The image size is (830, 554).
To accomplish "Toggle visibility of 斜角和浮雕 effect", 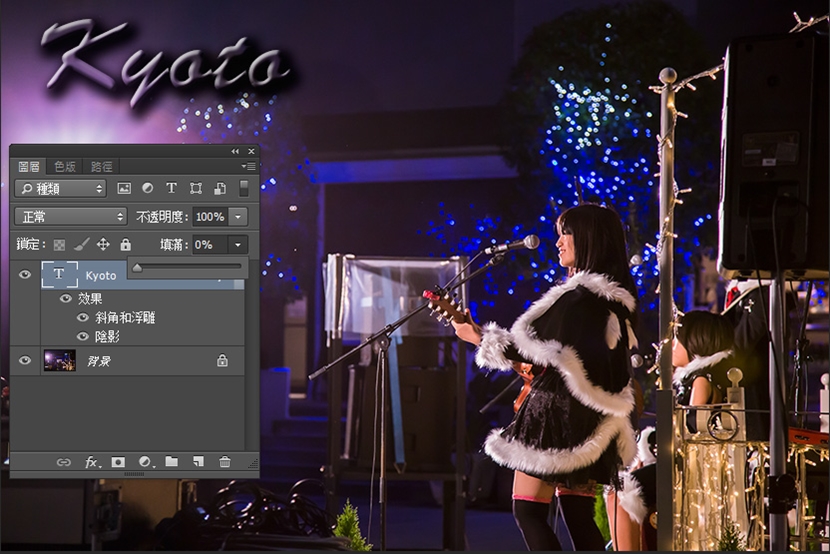I will tap(83, 318).
